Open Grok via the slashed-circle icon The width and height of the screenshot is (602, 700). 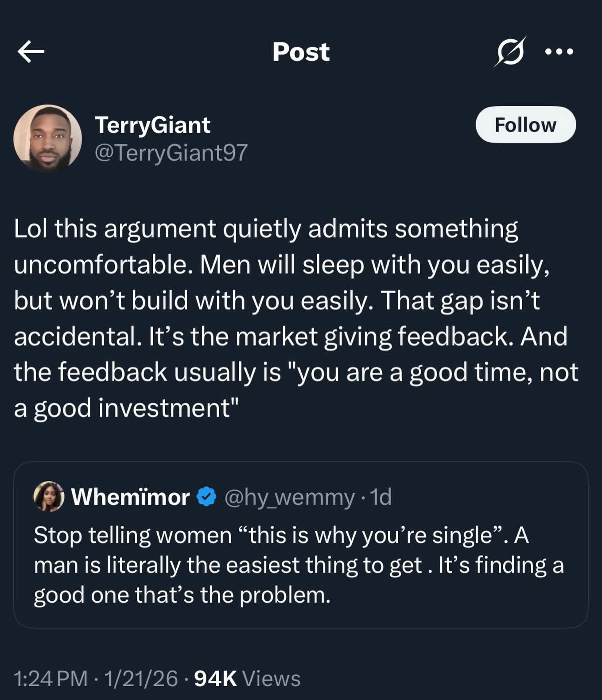510,52
